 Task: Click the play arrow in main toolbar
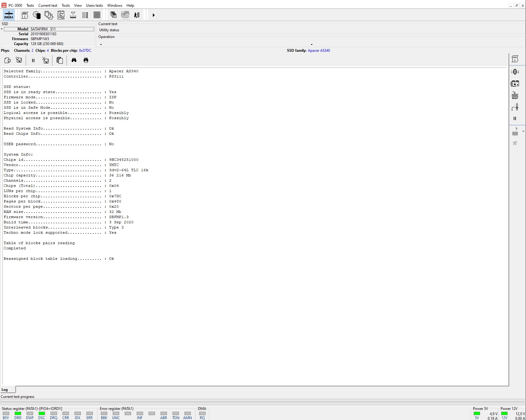(x=153, y=15)
